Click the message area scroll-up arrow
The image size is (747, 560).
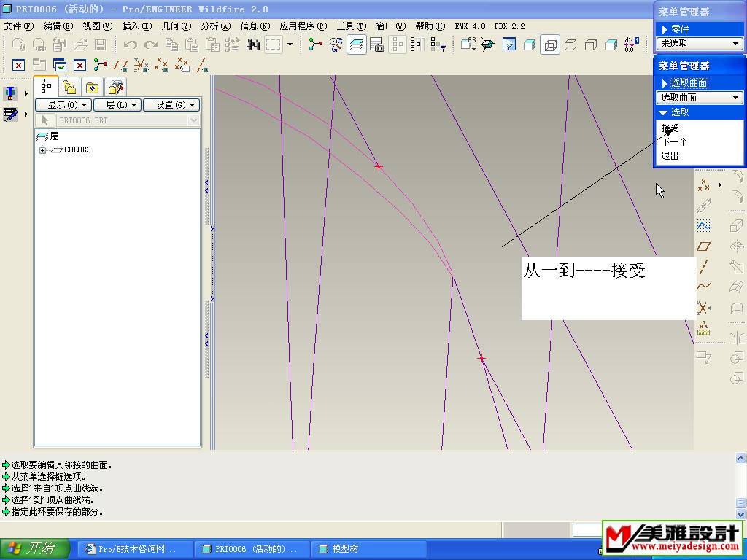(740, 459)
